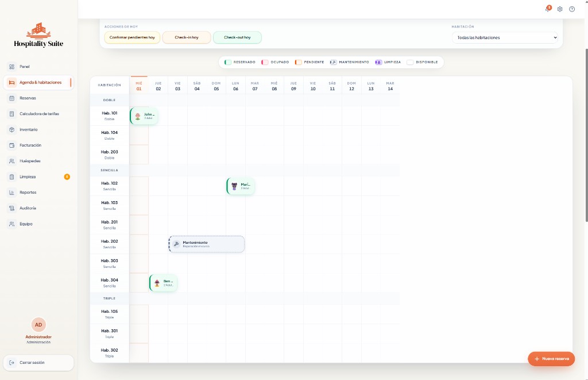588x380 pixels.
Task: Click the Cerrar sesión button
Action: click(38, 363)
